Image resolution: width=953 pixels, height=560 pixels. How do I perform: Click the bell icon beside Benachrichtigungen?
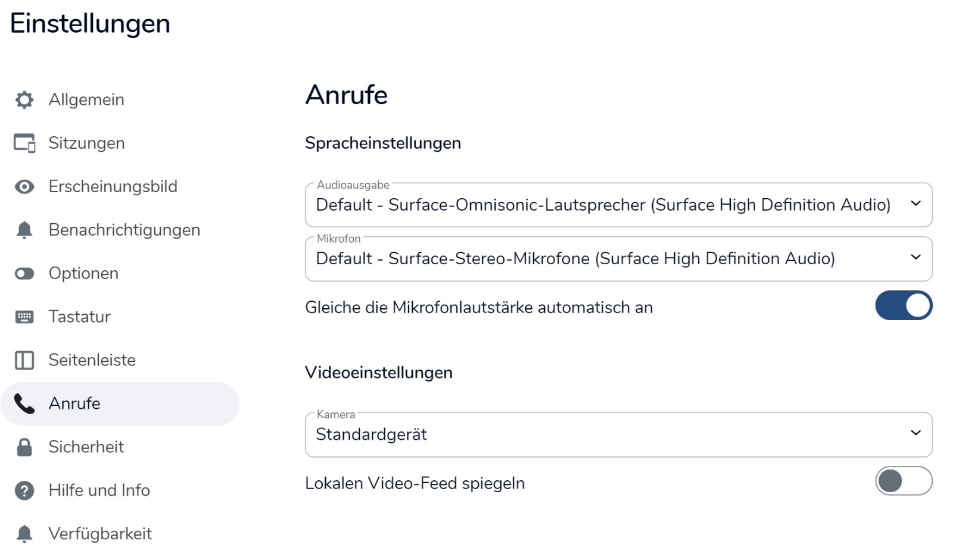click(x=24, y=230)
